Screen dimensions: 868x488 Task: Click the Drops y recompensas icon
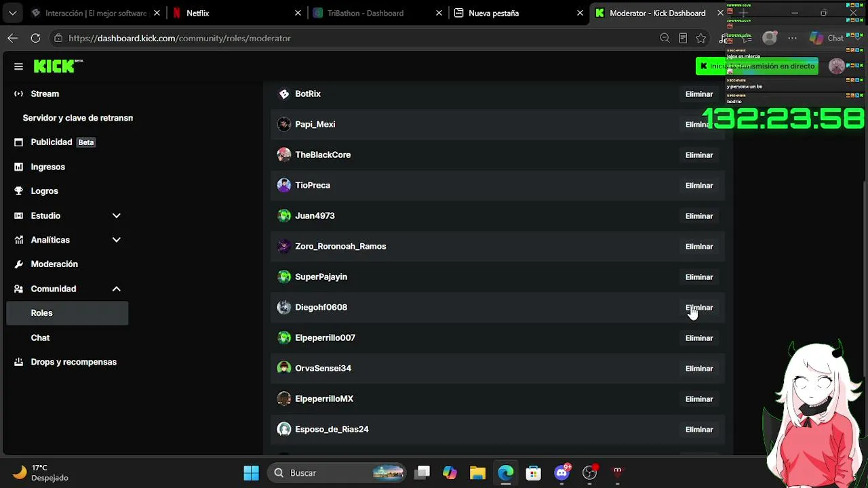point(18,362)
